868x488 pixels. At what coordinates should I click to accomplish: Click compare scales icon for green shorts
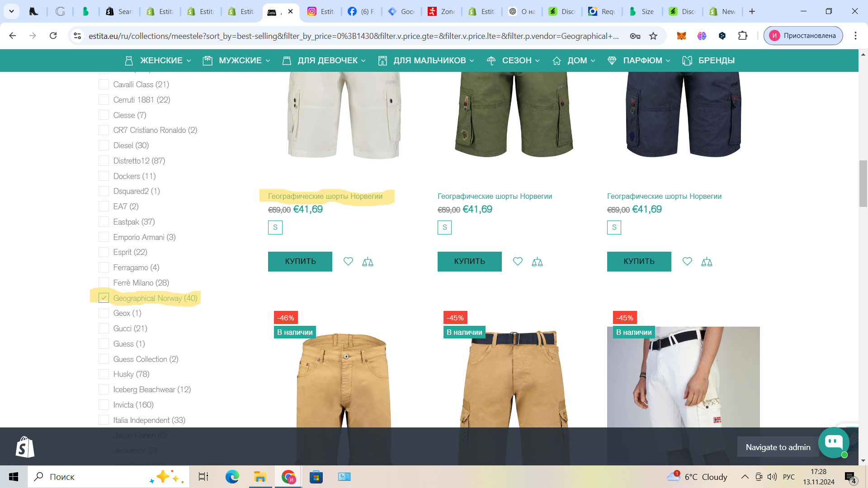tap(537, 262)
